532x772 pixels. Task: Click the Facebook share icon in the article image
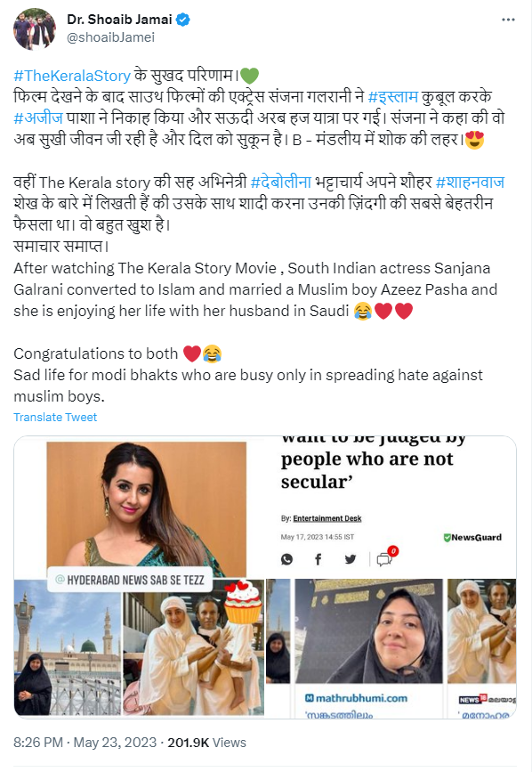318,559
